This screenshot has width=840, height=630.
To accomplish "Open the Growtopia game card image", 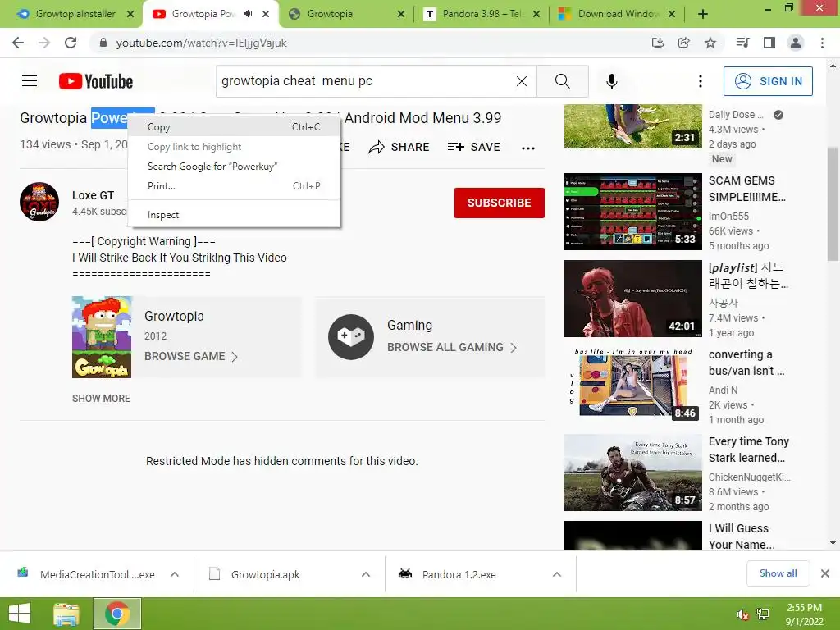I will [102, 337].
